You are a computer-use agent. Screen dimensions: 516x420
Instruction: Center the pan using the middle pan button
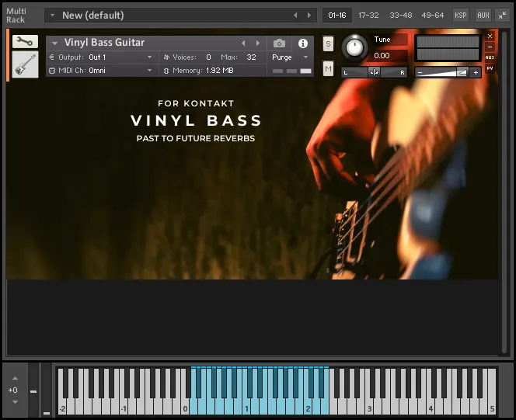(374, 72)
